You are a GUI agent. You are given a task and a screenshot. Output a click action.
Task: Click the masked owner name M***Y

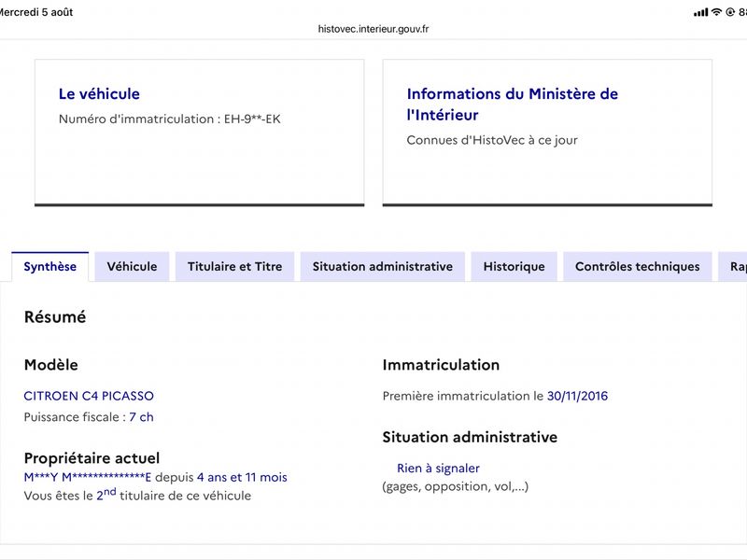click(40, 477)
